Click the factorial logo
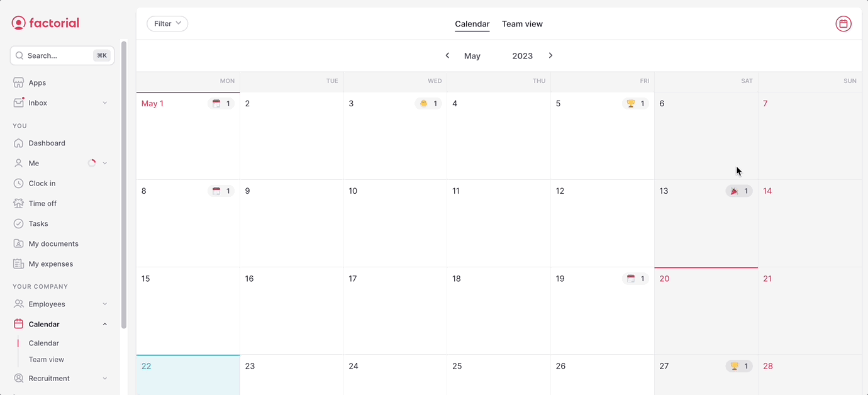The width and height of the screenshot is (868, 395). coord(45,23)
